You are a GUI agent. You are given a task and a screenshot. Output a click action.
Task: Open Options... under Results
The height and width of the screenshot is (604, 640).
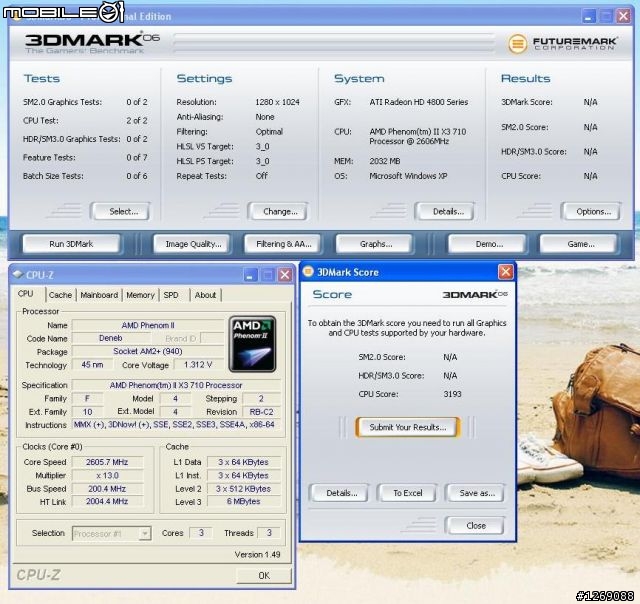(591, 211)
